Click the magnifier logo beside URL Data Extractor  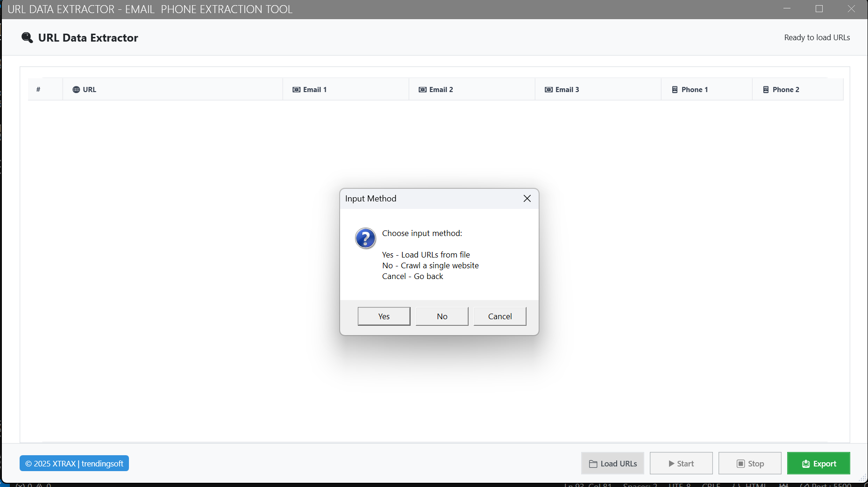pyautogui.click(x=27, y=38)
